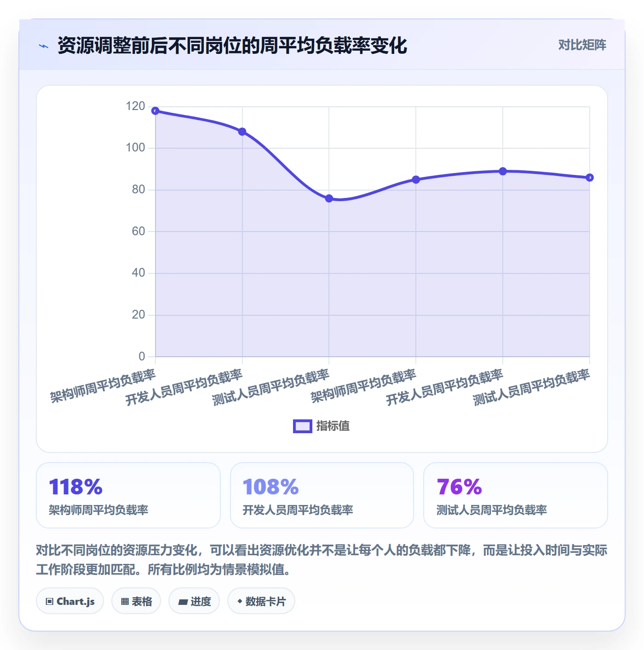
Task: Click the y-axis label 40
Action: [x=138, y=273]
